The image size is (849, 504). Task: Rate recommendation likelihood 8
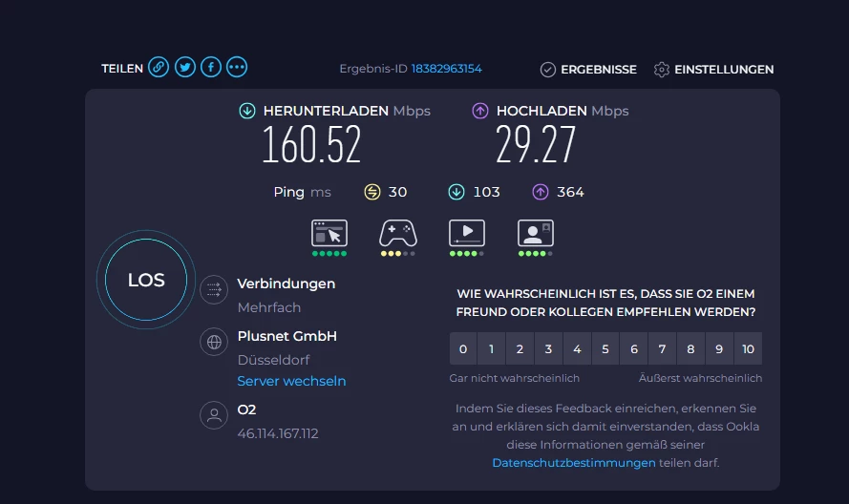click(x=690, y=349)
